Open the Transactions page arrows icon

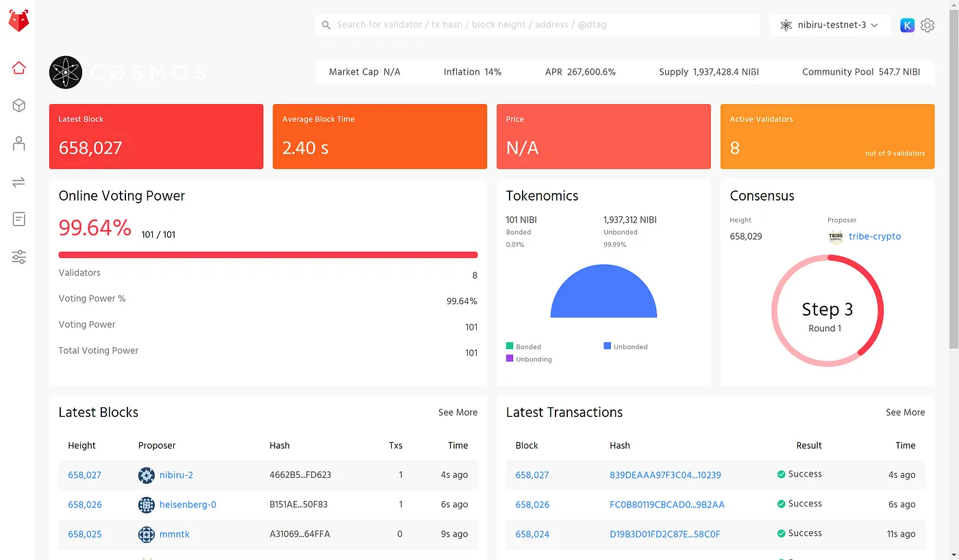(18, 182)
